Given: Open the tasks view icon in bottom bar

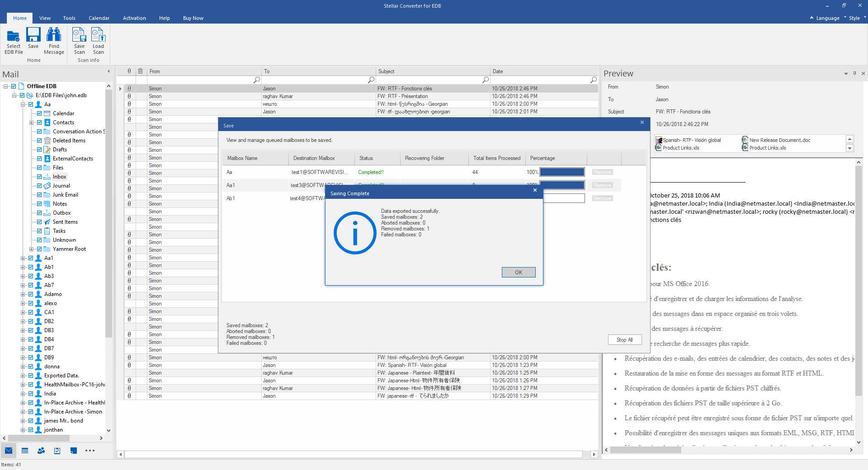Looking at the screenshot, I should pos(57,451).
